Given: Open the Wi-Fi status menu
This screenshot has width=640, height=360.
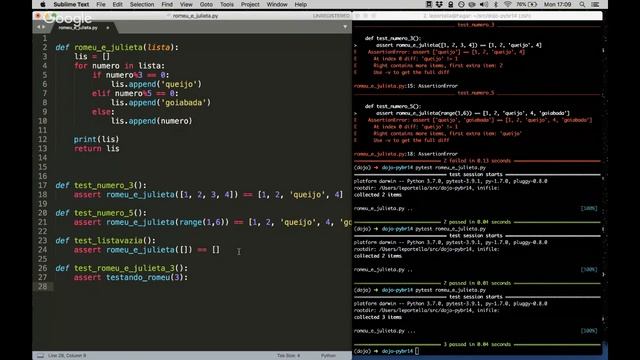Looking at the screenshot, I should click(x=507, y=4).
